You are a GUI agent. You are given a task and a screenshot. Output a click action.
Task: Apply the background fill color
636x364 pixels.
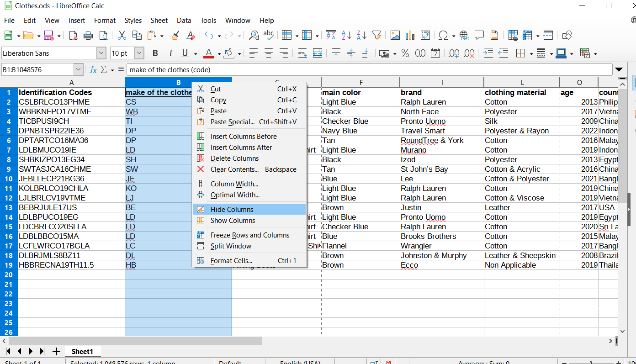pyautogui.click(x=228, y=53)
